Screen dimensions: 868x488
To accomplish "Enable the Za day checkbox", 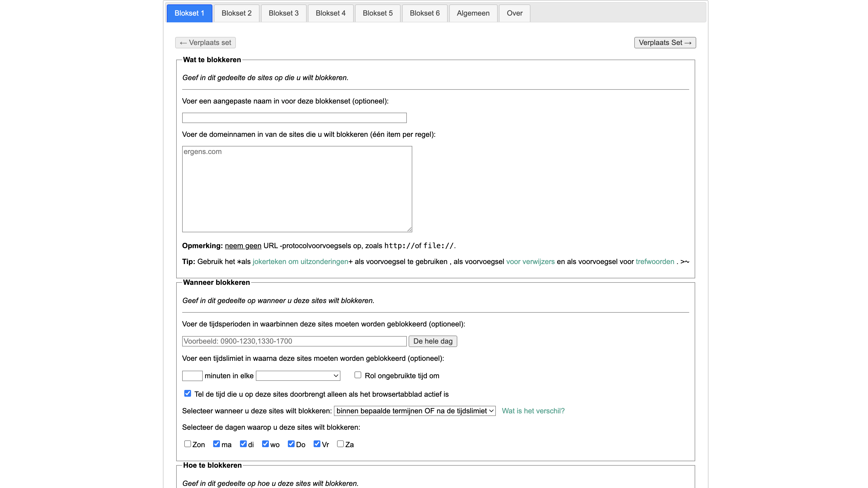I will [340, 444].
